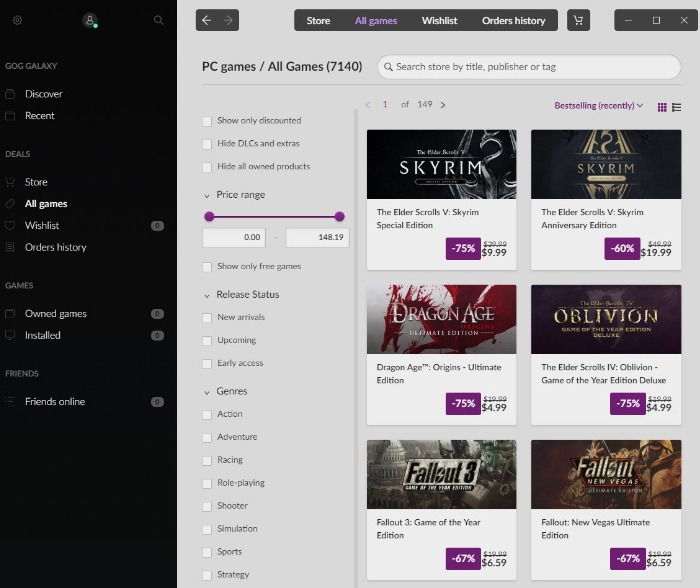Screen dimensions: 700x588
Task: Switch to list view icon
Action: pyautogui.click(x=676, y=107)
